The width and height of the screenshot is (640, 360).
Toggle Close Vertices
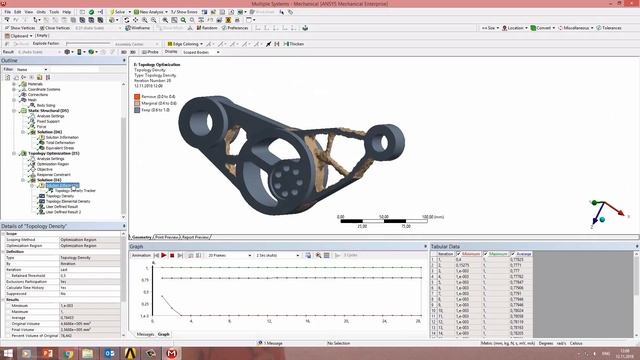click(x=55, y=28)
